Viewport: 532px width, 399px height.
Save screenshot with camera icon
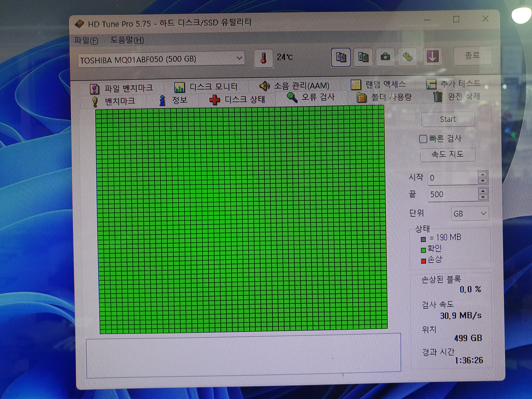pyautogui.click(x=385, y=57)
